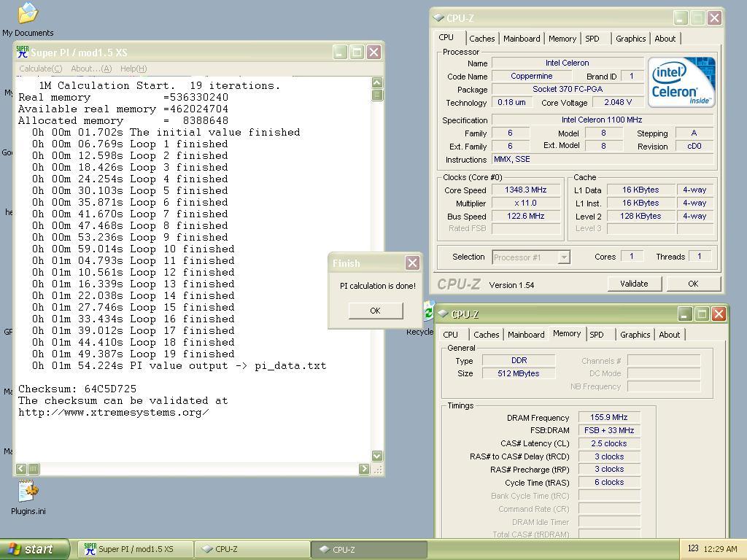Image resolution: width=747 pixels, height=560 pixels.
Task: Activate the second CPU-Z taskbar button
Action: (369, 549)
